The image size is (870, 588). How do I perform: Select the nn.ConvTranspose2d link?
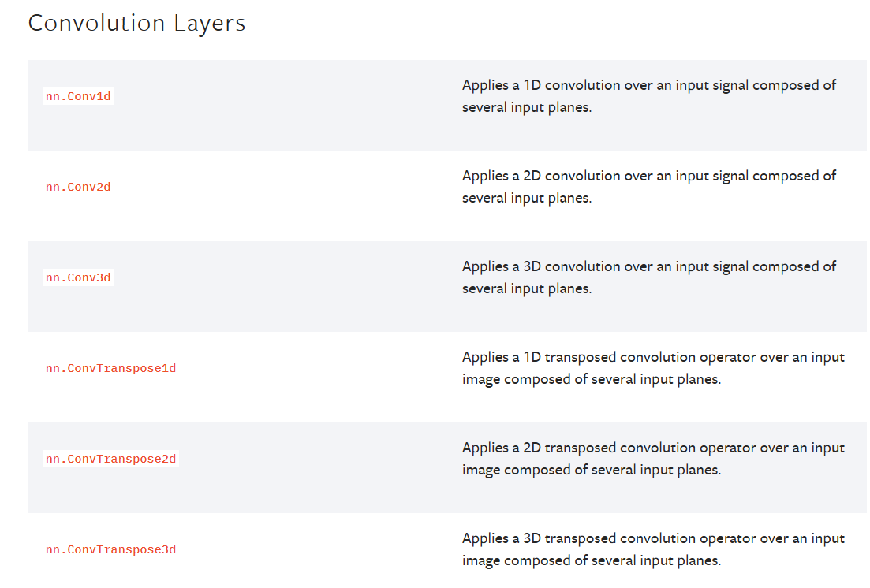110,460
